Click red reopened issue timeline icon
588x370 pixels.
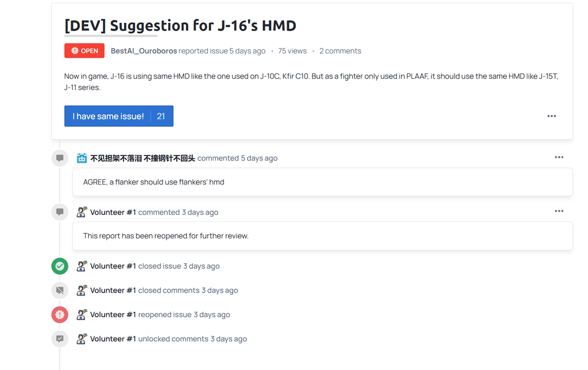pos(59,315)
